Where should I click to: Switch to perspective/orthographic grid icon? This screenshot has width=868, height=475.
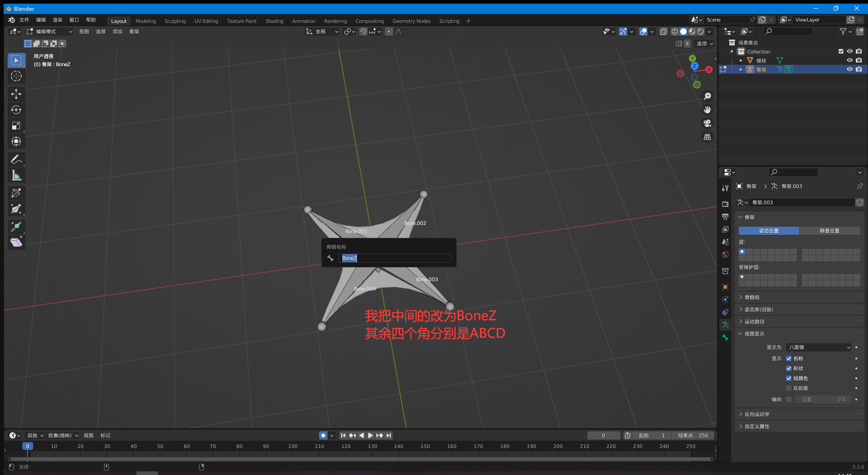(707, 137)
